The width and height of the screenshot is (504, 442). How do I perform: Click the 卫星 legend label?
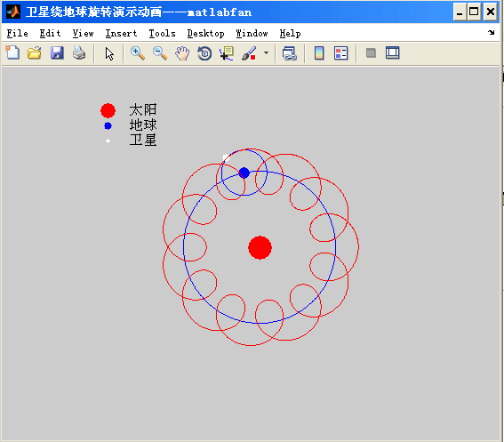[x=143, y=140]
